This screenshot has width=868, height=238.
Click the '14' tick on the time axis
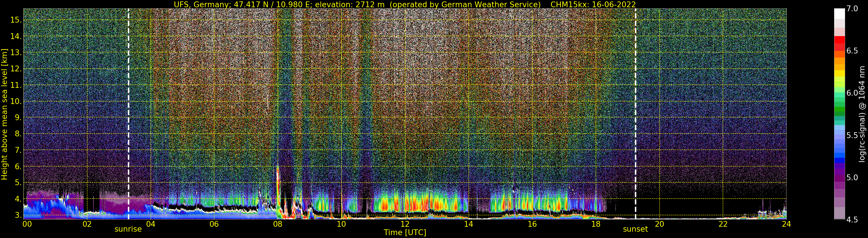[468, 224]
